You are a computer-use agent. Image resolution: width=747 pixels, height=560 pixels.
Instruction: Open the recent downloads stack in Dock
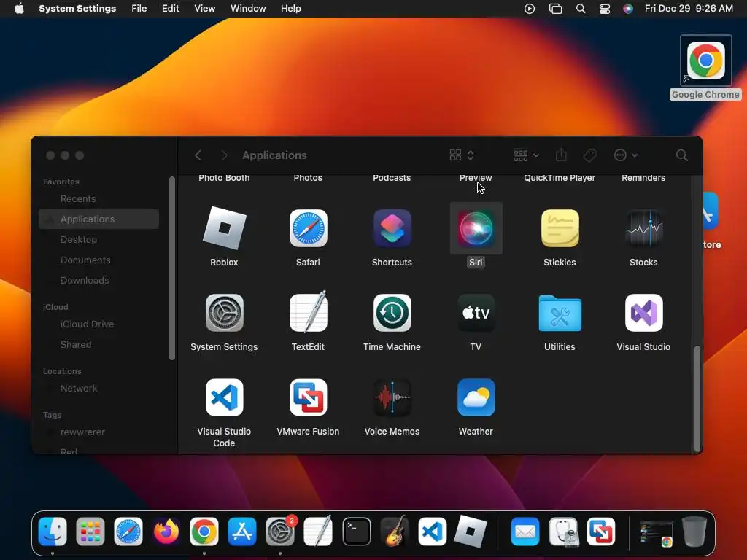coord(656,532)
